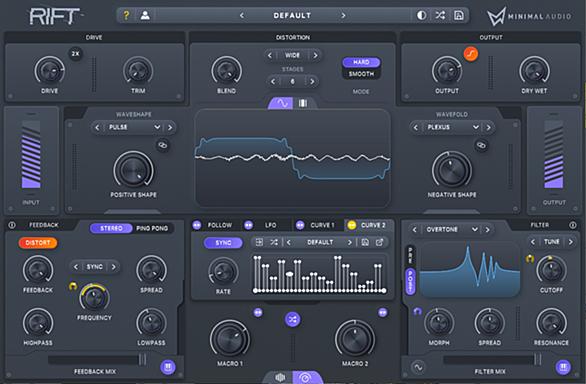Toggle Filter Mix pause button

point(563,367)
